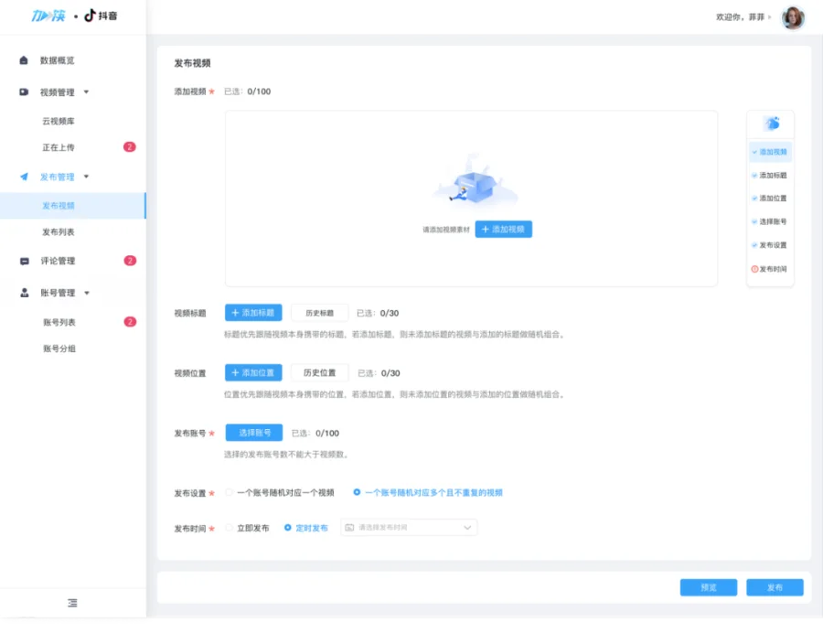Viewport: 823px width, 644px height.
Task: Open the 请选择发布时间 dropdown
Action: (x=409, y=528)
